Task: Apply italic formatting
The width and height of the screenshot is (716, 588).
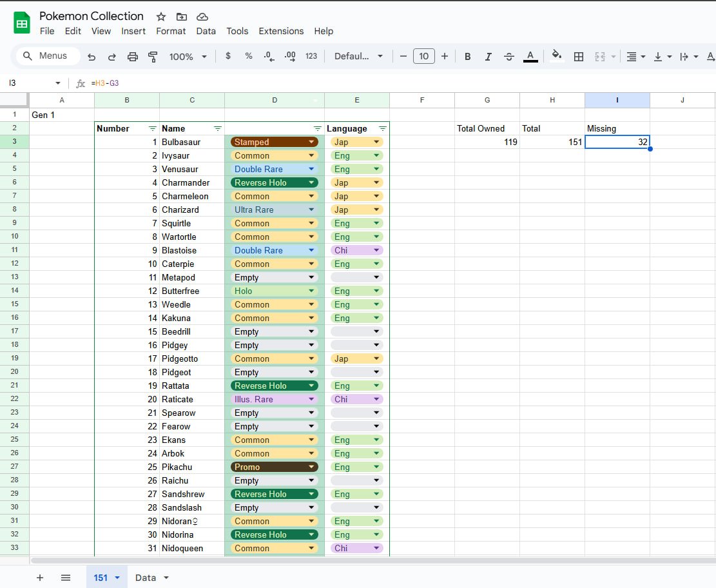Action: click(488, 56)
